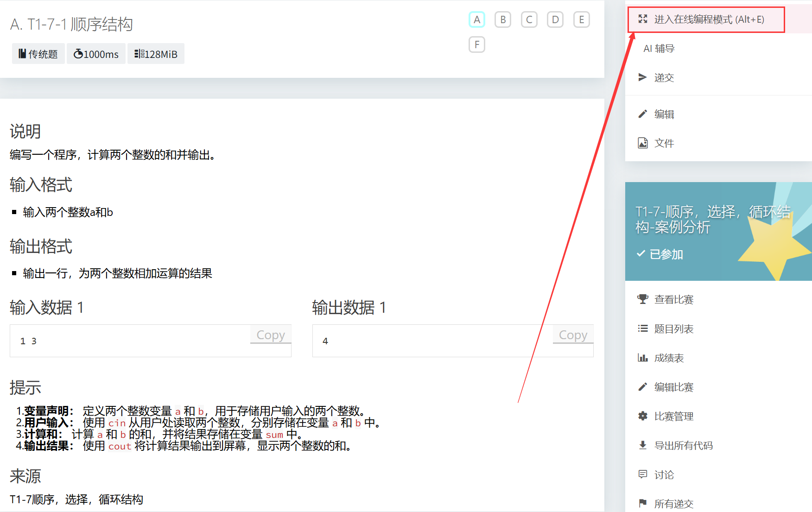The height and width of the screenshot is (512, 812).
Task: Switch to problem B tab
Action: point(503,19)
